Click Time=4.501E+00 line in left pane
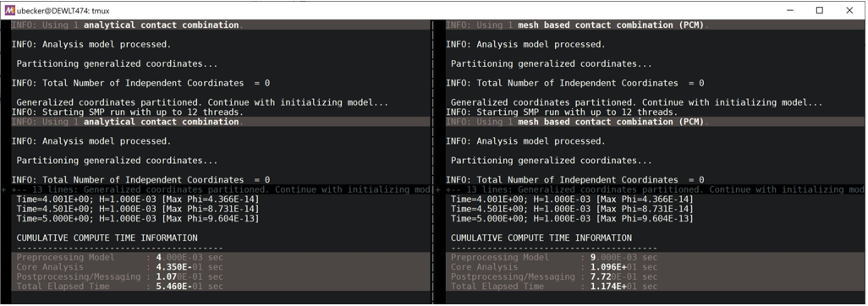 click(x=137, y=209)
